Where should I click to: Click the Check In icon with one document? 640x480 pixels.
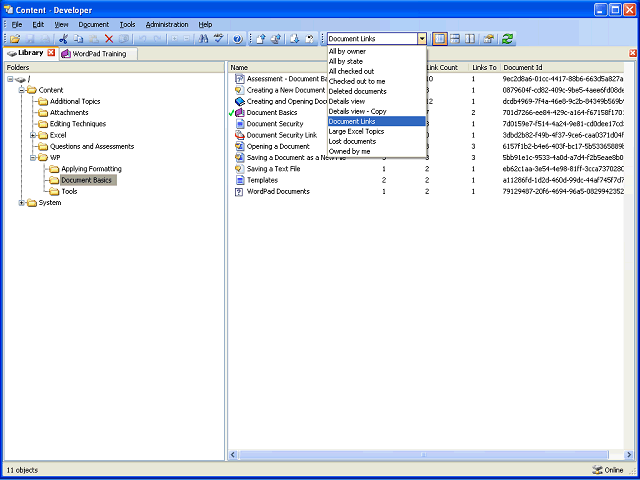pyautogui.click(x=261, y=39)
